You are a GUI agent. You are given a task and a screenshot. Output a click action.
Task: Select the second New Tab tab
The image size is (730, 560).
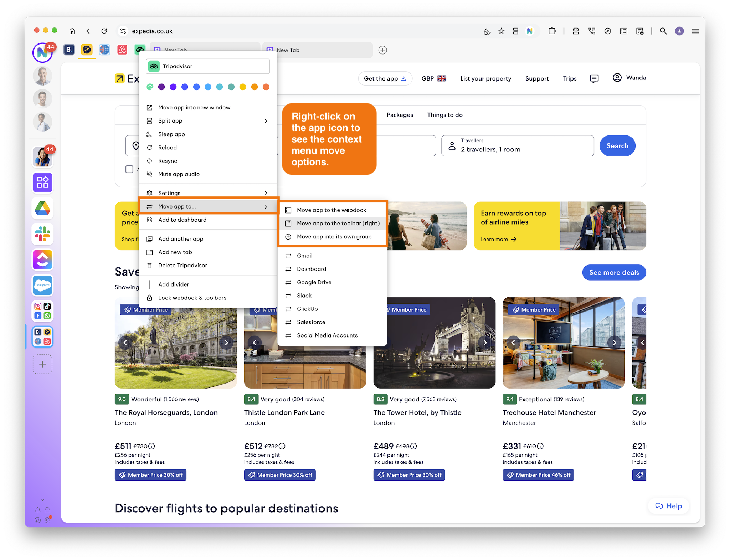318,50
